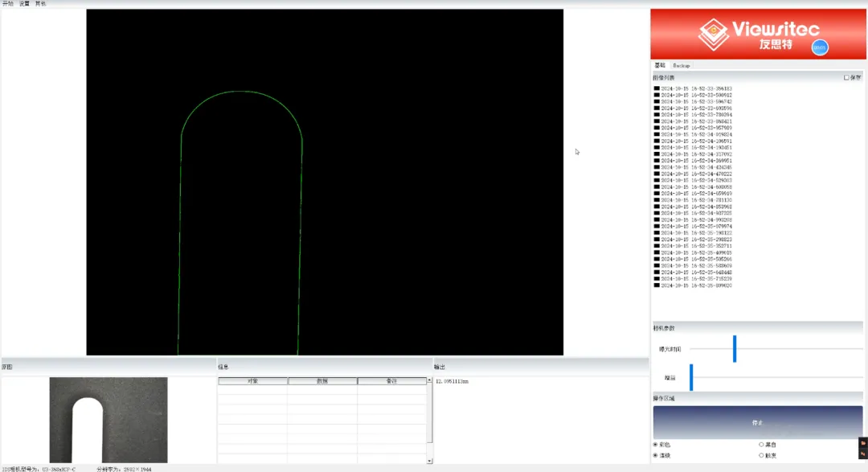Click thumbnail icon for entry 16-52-34-608058
The height and width of the screenshot is (472, 868).
point(657,187)
